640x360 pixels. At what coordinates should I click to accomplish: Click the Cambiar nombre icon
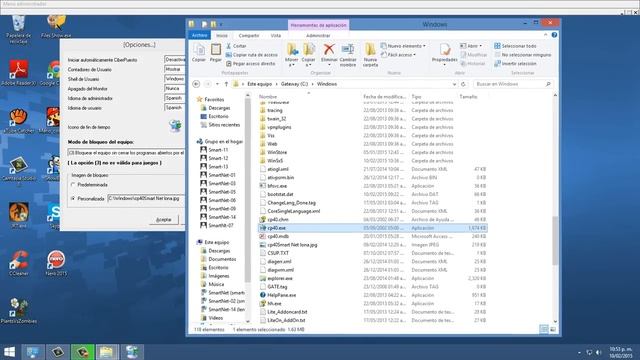coord(348,55)
